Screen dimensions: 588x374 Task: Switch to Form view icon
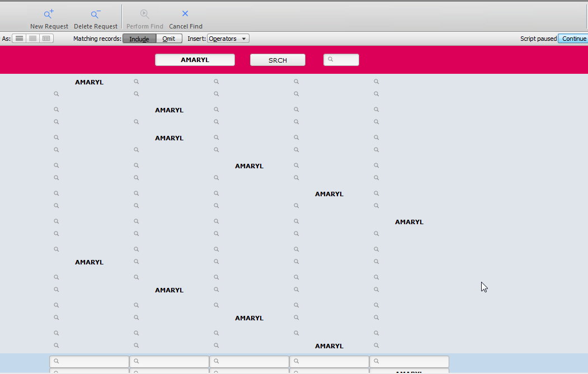pyautogui.click(x=19, y=39)
